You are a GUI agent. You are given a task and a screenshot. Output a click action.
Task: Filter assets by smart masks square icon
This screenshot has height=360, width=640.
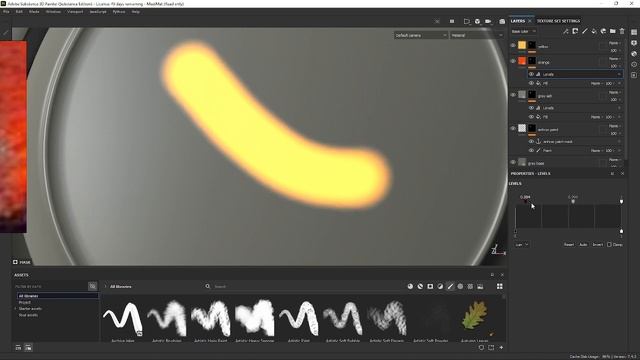tap(430, 287)
